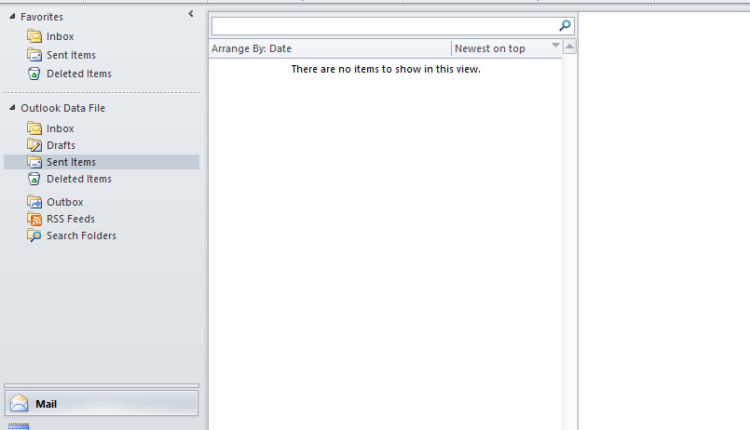Image resolution: width=750 pixels, height=430 pixels.
Task: Click the Inbox folder icon under Favorites
Action: coord(35,37)
